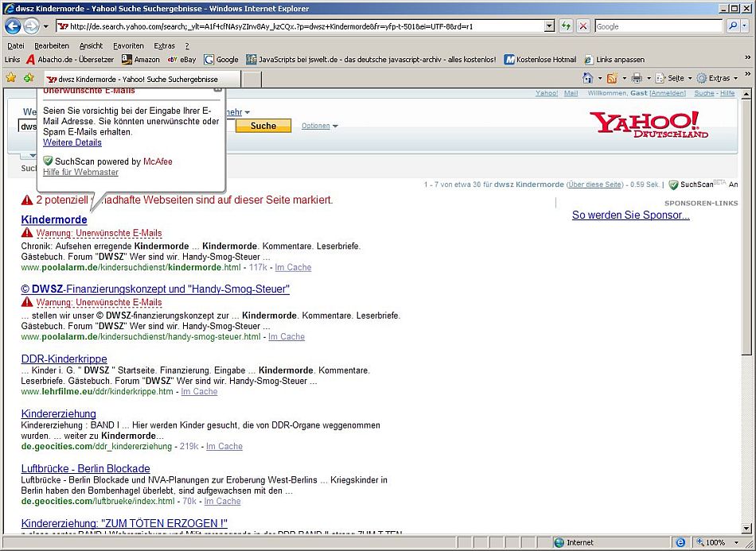756x551 pixels.
Task: Click the Refresh page icon
Action: 566,26
